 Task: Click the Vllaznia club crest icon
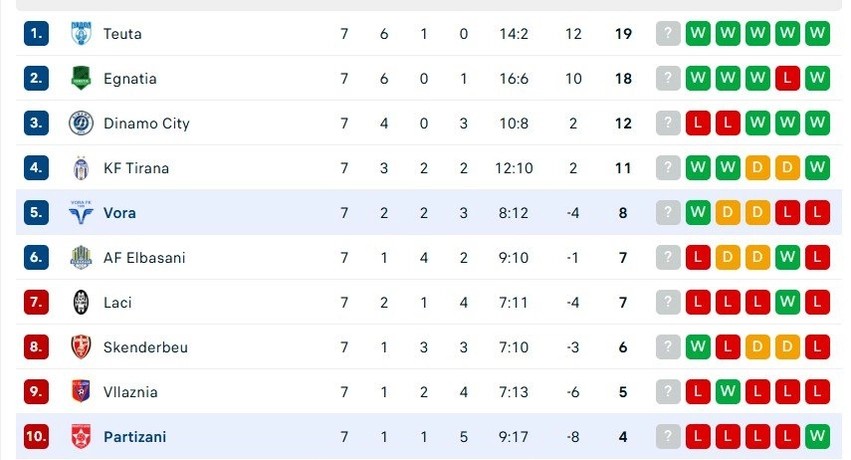tap(81, 392)
